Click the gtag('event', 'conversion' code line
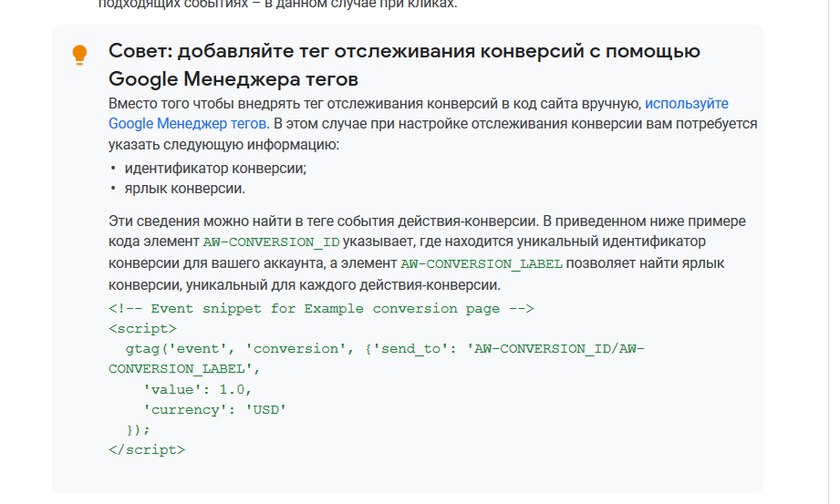This screenshot has width=840, height=504. pyautogui.click(x=385, y=349)
